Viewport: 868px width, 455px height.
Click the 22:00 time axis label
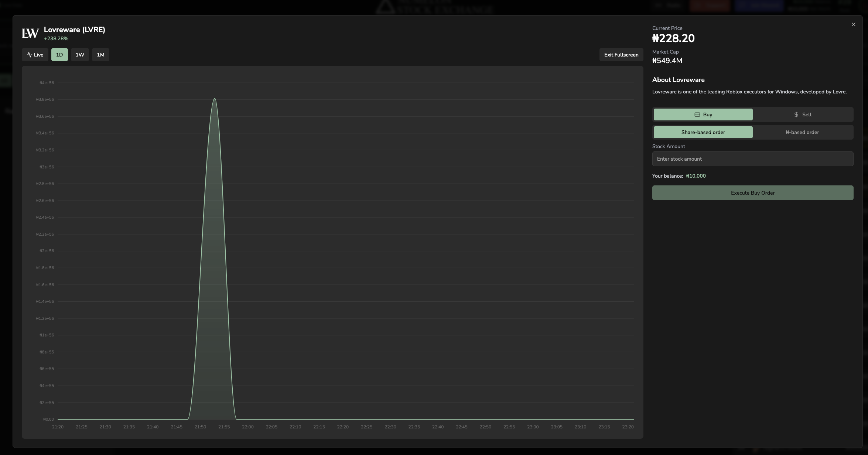click(x=248, y=427)
